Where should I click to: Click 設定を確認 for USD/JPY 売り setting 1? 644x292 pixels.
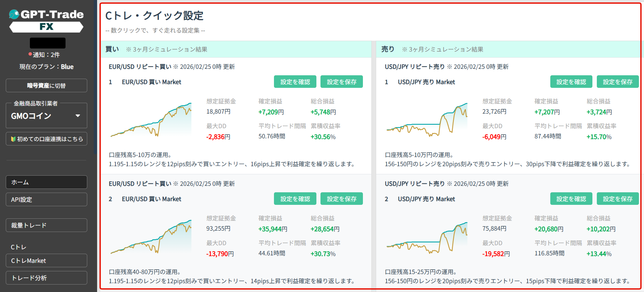[x=571, y=82]
